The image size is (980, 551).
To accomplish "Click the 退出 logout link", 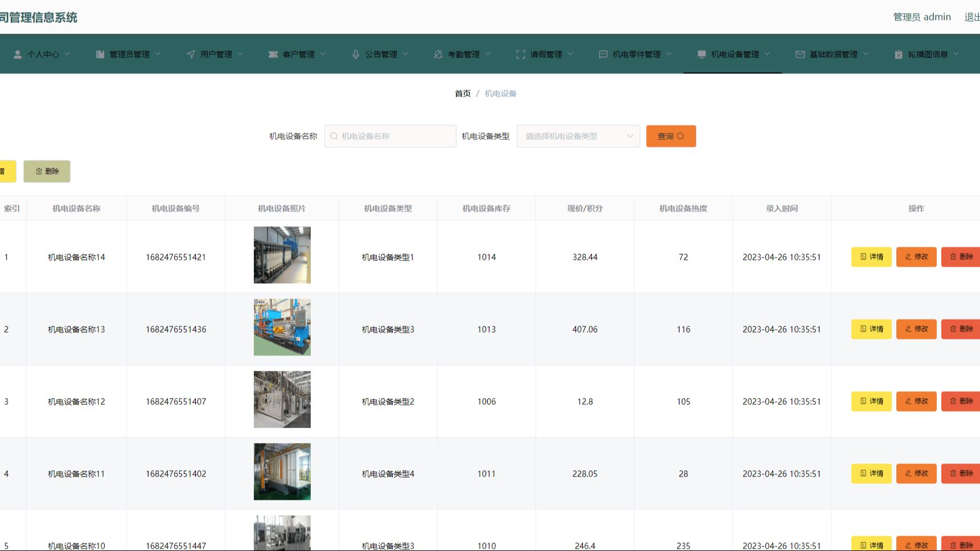I will (972, 17).
